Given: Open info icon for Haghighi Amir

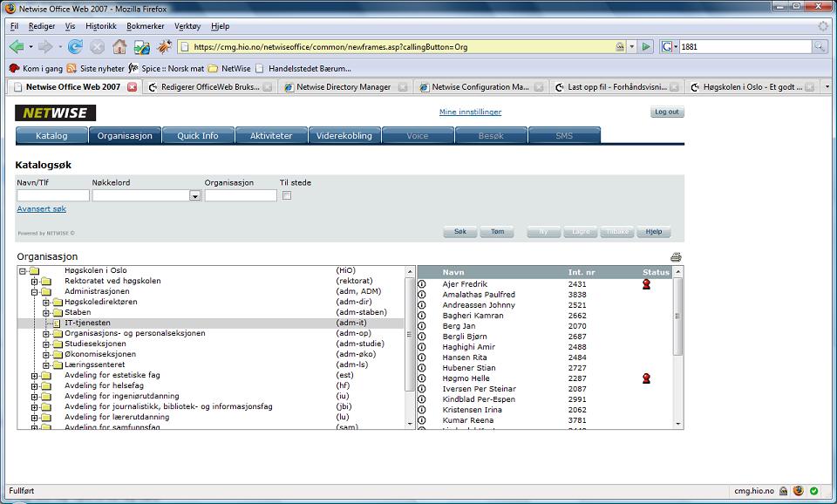Looking at the screenshot, I should coord(422,347).
